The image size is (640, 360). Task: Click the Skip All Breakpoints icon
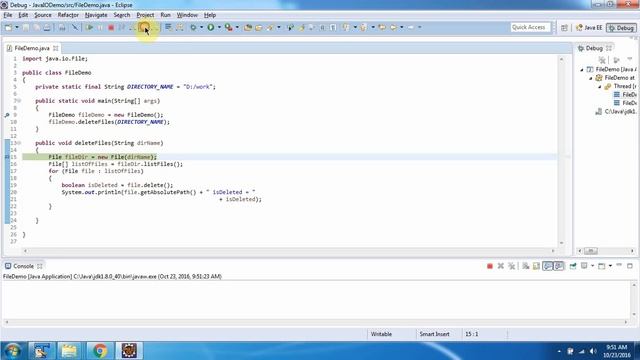[x=75, y=27]
